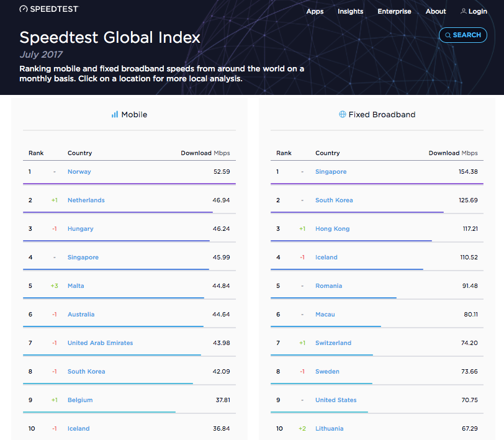The height and width of the screenshot is (440, 504).
Task: Click the Login link
Action: (x=478, y=11)
